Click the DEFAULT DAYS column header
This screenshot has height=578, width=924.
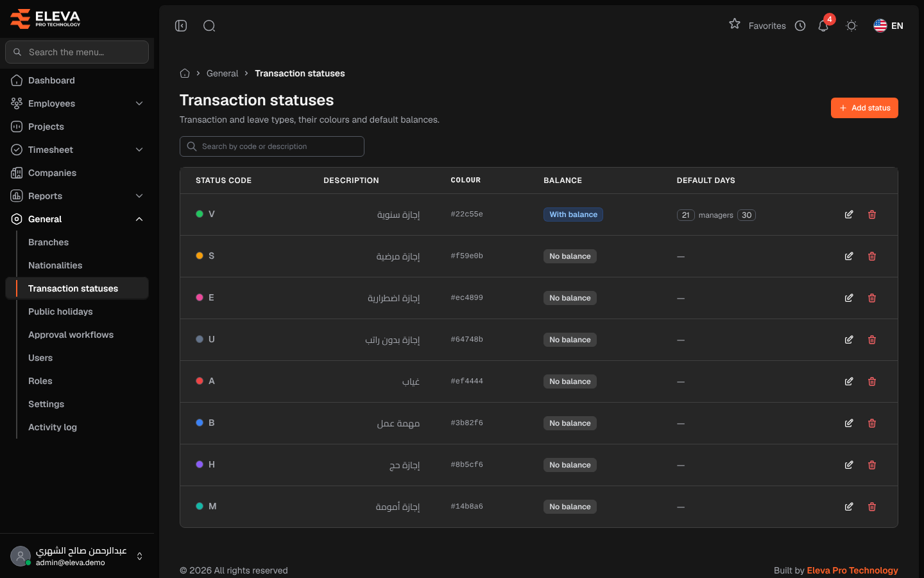point(706,180)
